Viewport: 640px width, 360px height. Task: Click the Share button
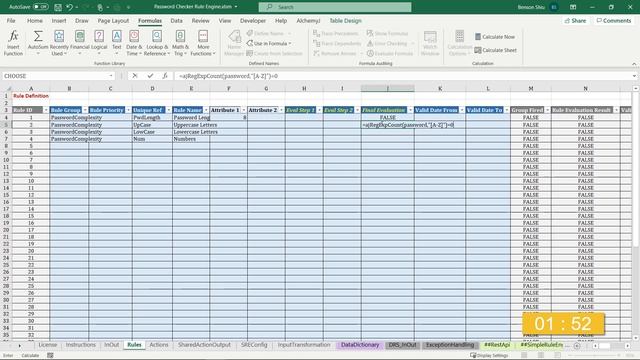[x=575, y=20]
